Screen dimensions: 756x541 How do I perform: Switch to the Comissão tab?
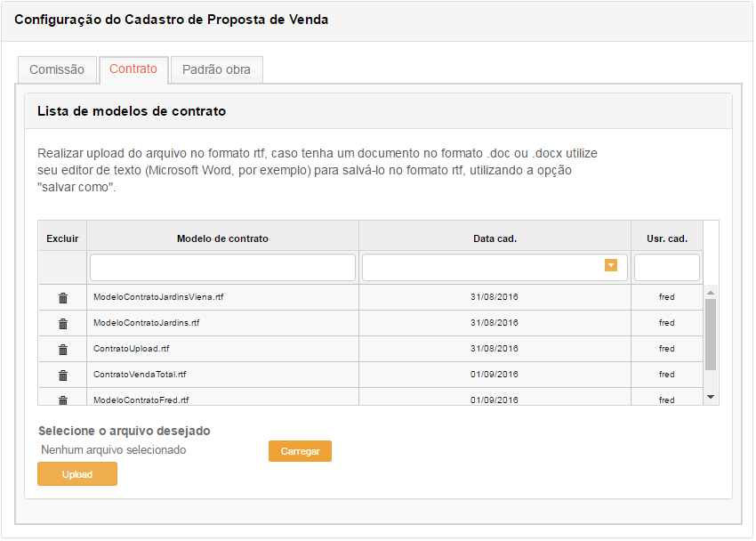coord(57,69)
